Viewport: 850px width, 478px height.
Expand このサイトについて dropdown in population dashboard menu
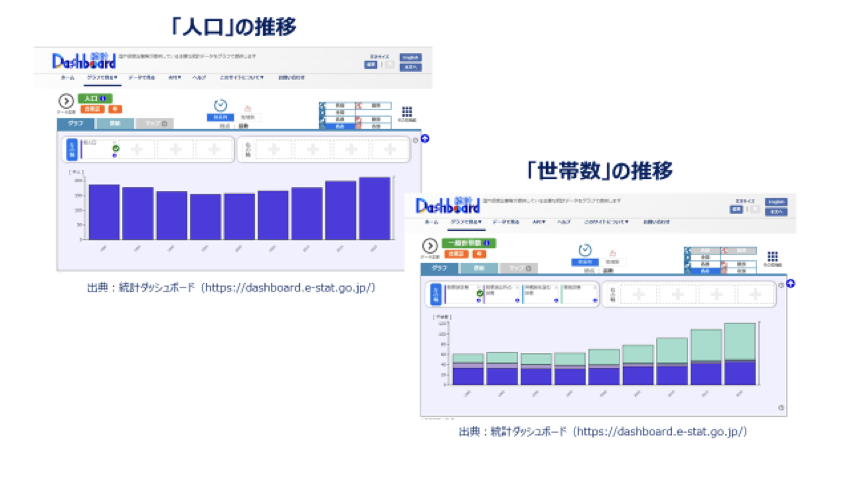(241, 76)
